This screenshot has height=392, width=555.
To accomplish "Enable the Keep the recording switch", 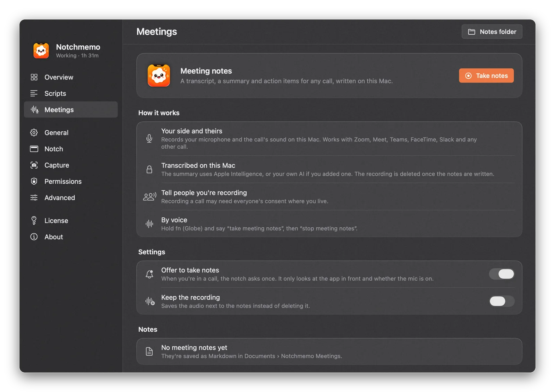I will click(x=502, y=301).
